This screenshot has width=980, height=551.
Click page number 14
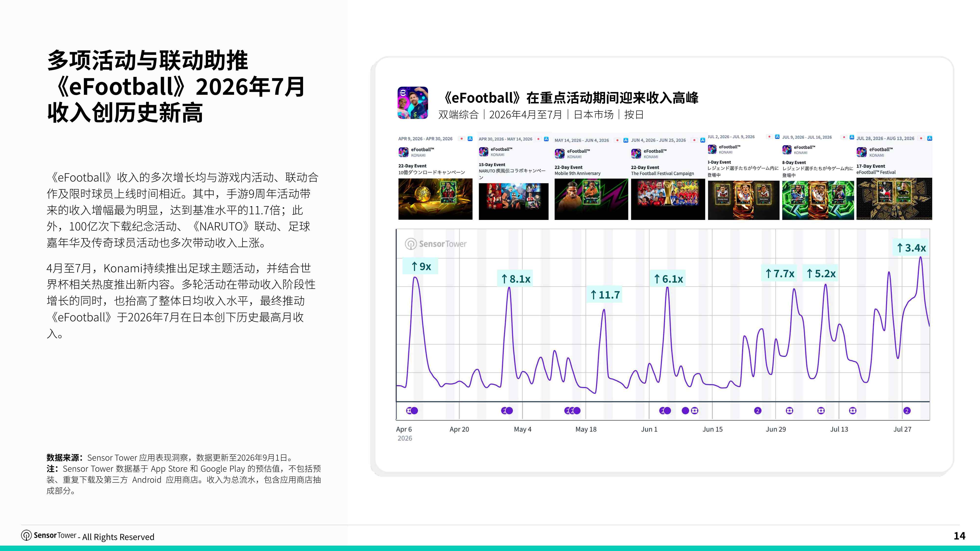click(959, 536)
